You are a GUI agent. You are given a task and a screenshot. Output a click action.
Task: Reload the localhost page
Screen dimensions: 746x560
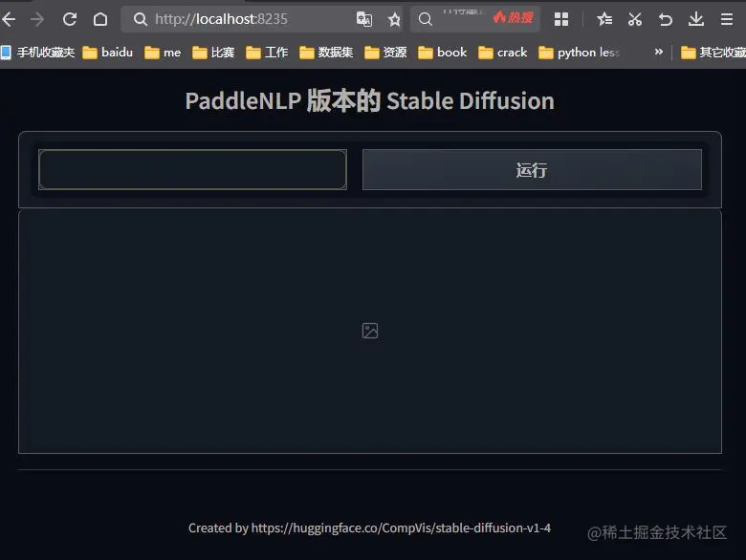click(x=70, y=19)
